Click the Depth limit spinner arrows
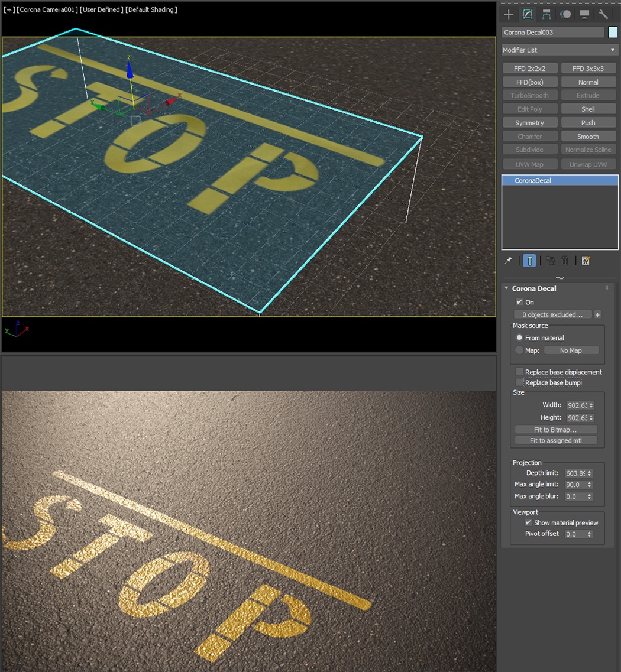Image resolution: width=621 pixels, height=672 pixels. (x=590, y=473)
